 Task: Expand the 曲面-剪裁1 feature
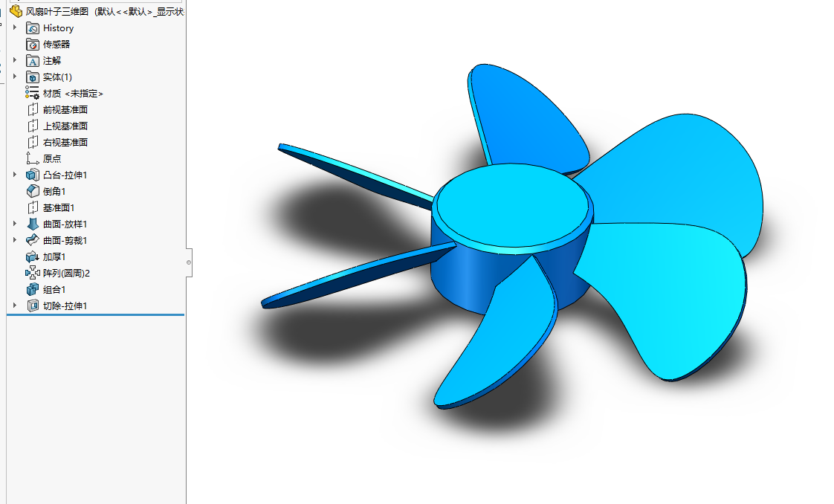[x=15, y=240]
